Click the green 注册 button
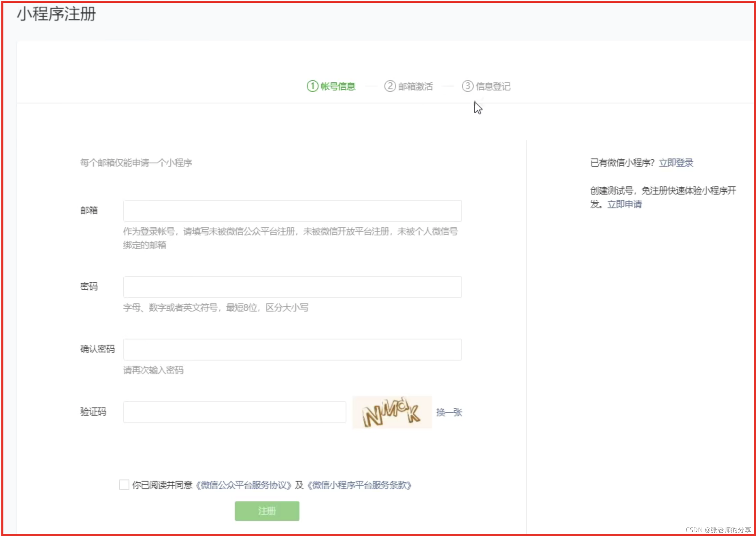The height and width of the screenshot is (536, 756). [x=267, y=511]
